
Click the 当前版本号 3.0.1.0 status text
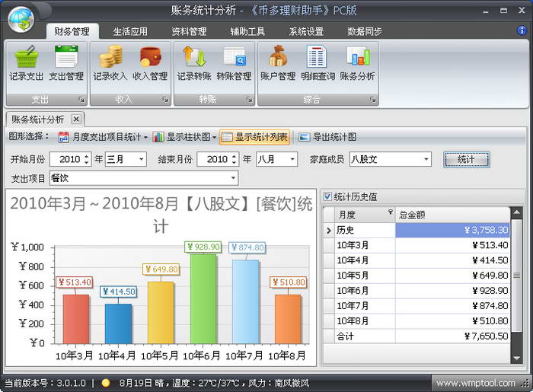45,383
